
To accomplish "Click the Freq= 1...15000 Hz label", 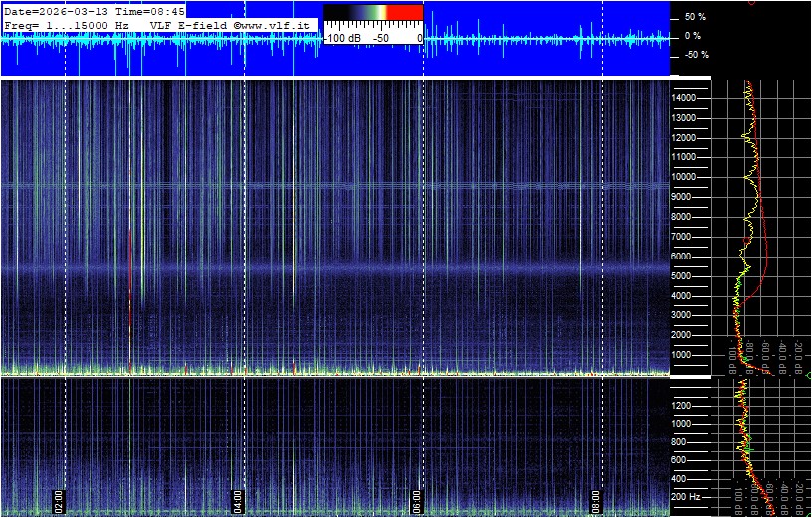I will click(66, 24).
